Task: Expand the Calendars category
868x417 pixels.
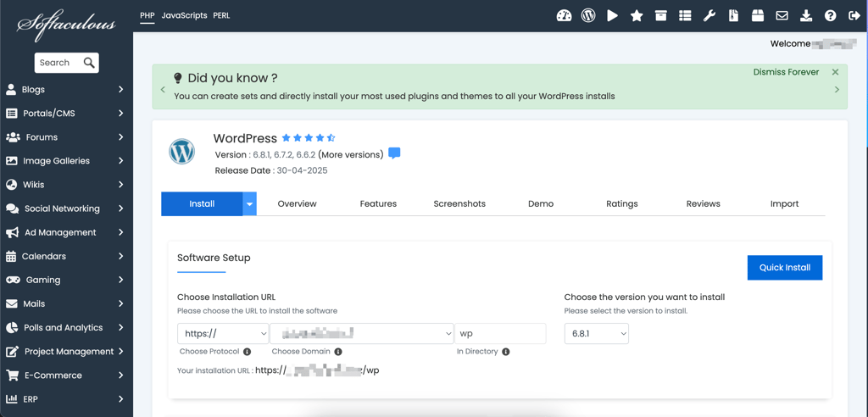Action: 66,257
